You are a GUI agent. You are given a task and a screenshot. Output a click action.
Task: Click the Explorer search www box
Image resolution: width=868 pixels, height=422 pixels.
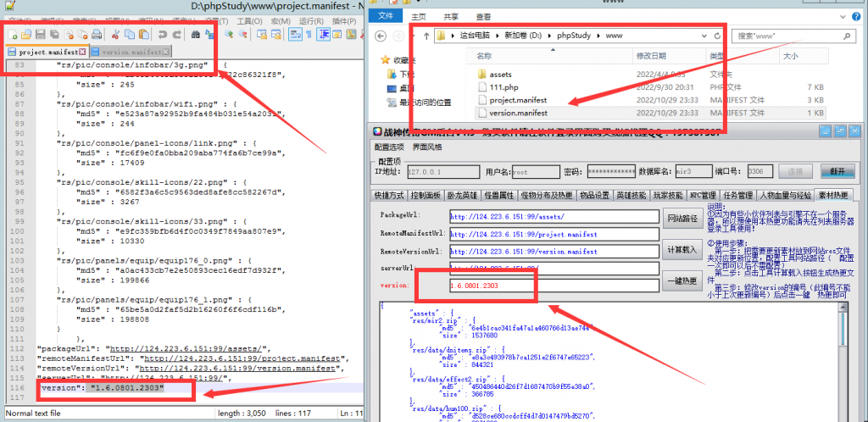click(793, 36)
